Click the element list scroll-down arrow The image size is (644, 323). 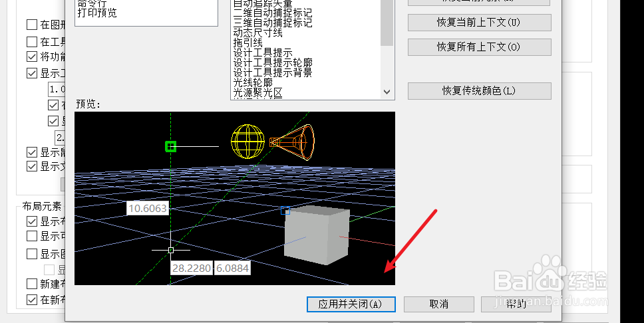point(387,92)
